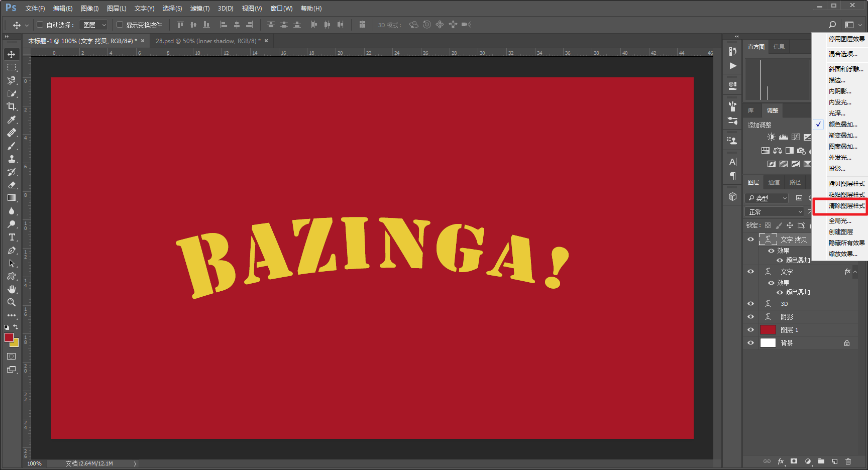The height and width of the screenshot is (470, 868).
Task: Click the zoom percentage field 100%
Action: click(x=34, y=463)
